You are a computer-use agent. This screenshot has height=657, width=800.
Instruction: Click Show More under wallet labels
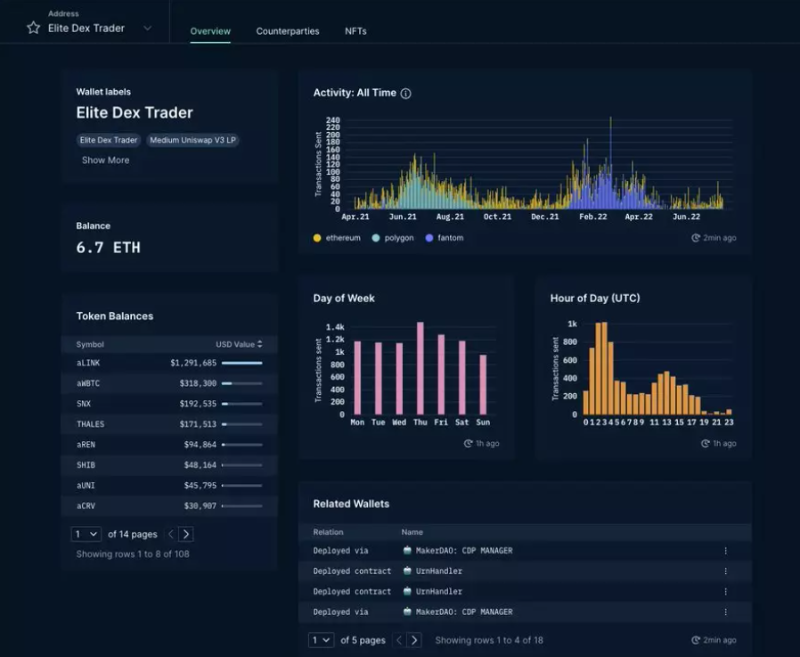point(105,160)
